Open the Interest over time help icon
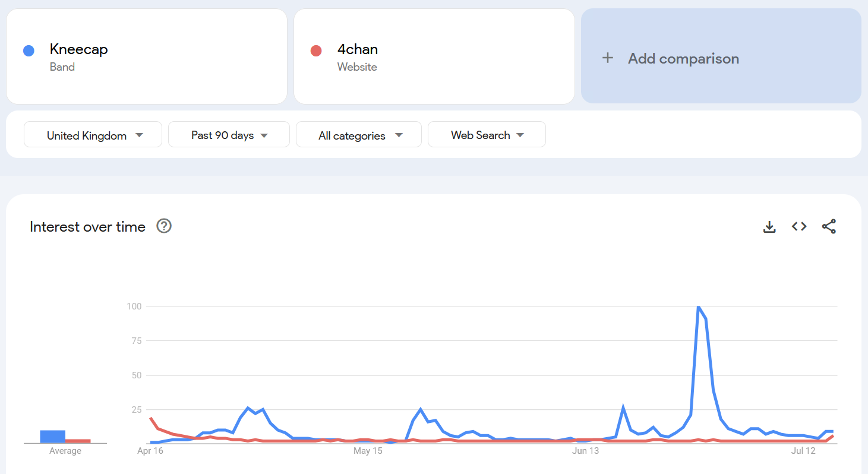The image size is (868, 474). point(164,226)
